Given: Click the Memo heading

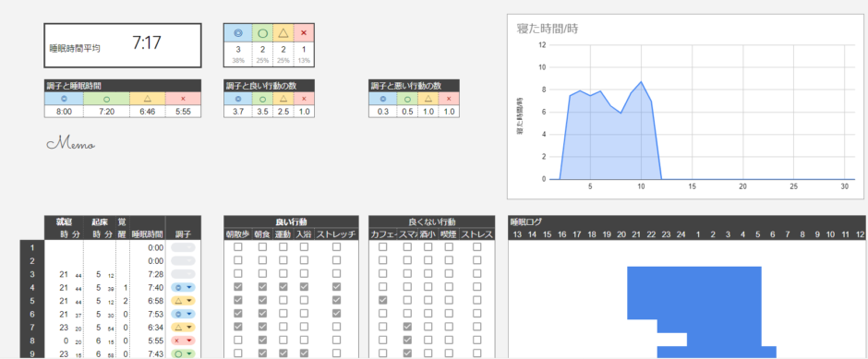Looking at the screenshot, I should (71, 144).
